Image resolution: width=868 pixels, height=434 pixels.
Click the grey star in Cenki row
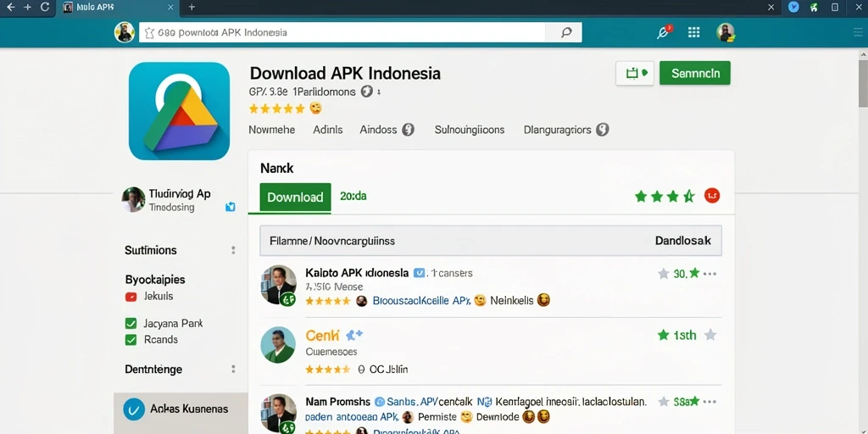pos(710,335)
